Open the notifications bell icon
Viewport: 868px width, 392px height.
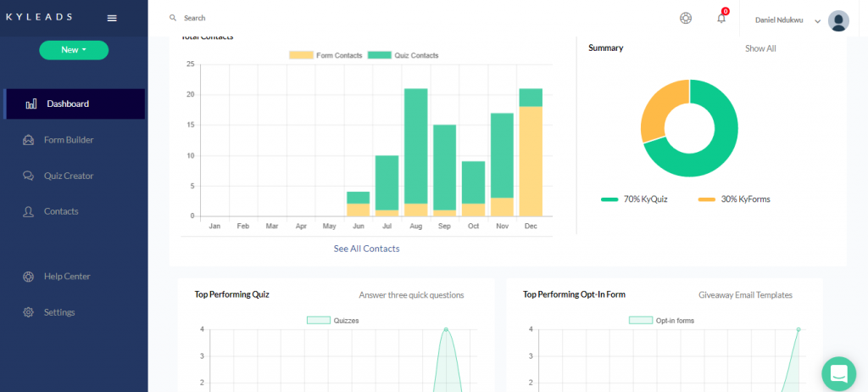721,19
